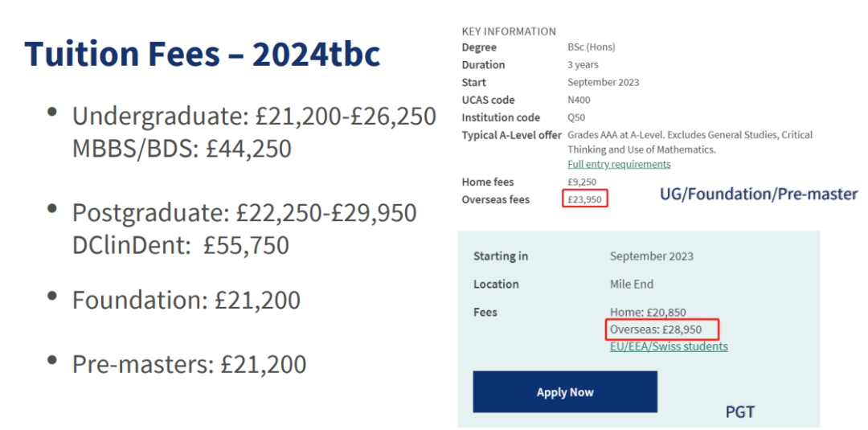Image resolution: width=868 pixels, height=430 pixels.
Task: Open the Full entry requirements link
Action: (619, 164)
